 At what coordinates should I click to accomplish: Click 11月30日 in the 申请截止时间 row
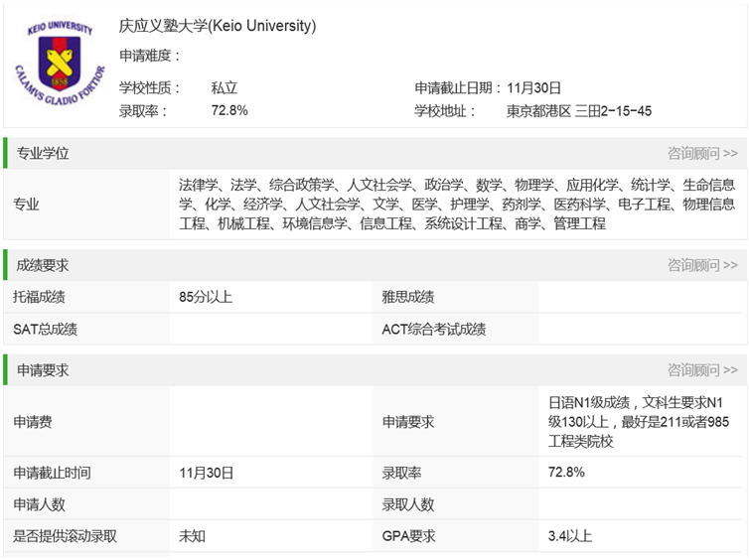pyautogui.click(x=206, y=473)
